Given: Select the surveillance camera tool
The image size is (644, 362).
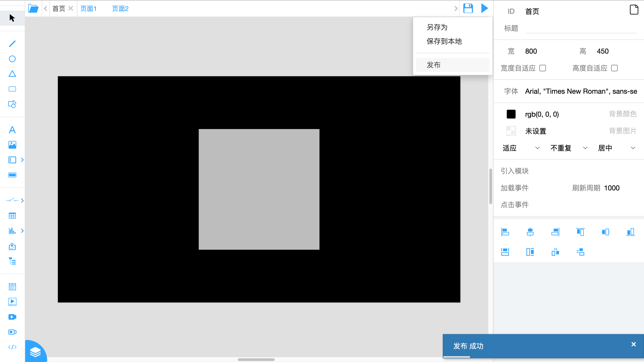Looking at the screenshot, I should (x=12, y=332).
